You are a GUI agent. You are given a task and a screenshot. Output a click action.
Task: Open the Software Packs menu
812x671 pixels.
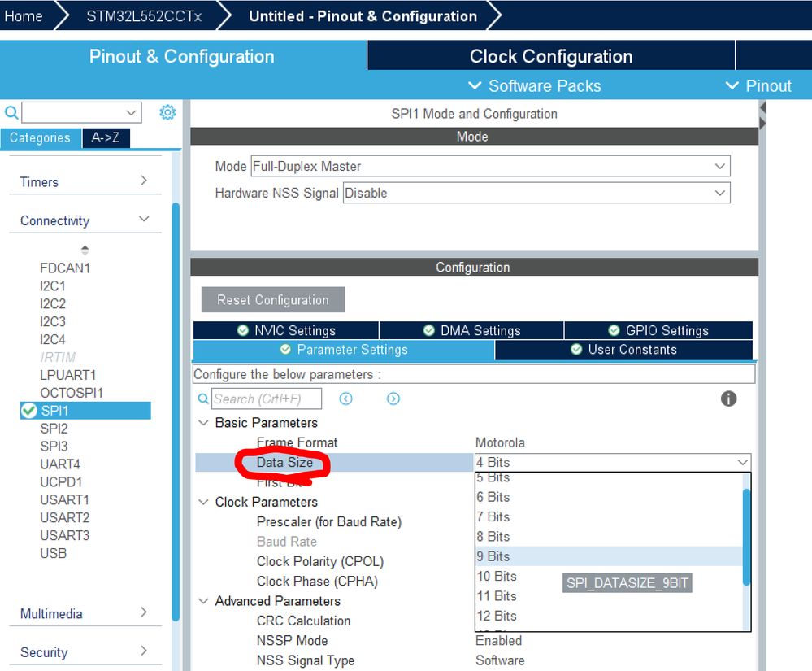pos(534,85)
